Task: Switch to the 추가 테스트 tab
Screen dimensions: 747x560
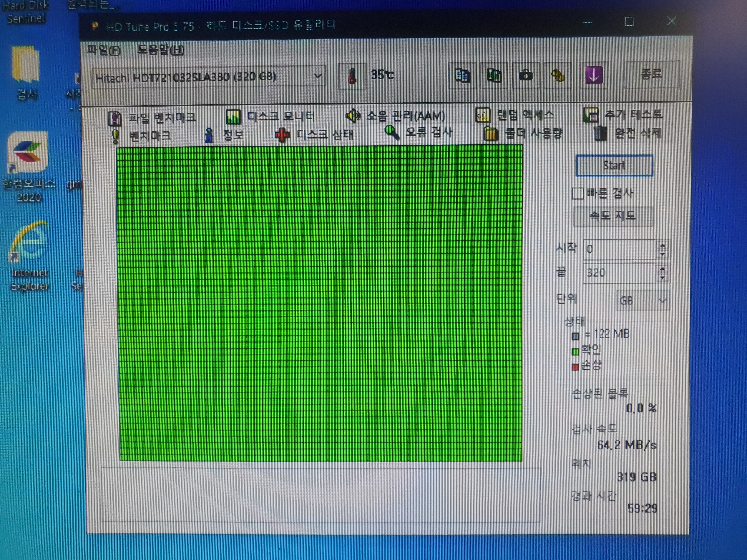Action: pyautogui.click(x=623, y=114)
